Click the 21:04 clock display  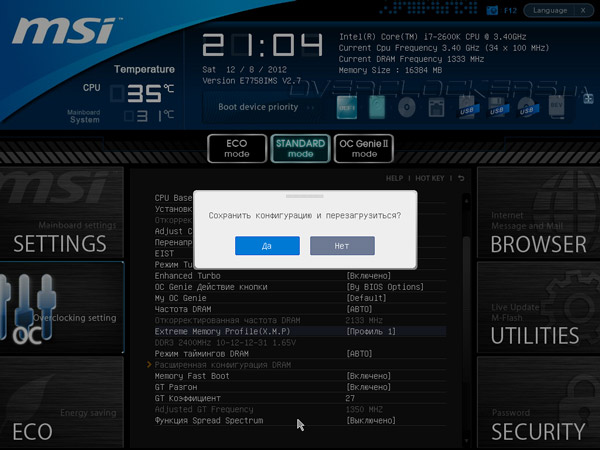tap(262, 45)
